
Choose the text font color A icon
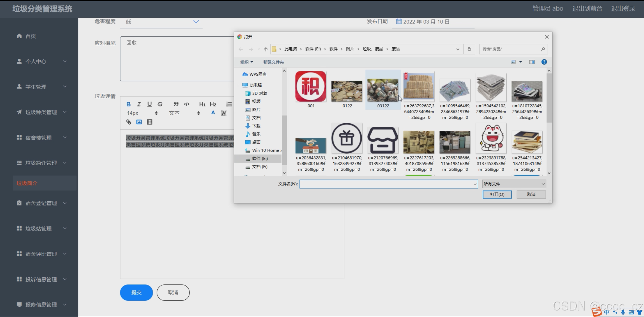[x=213, y=113]
